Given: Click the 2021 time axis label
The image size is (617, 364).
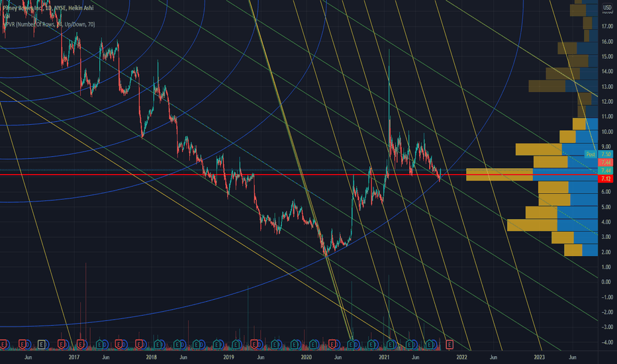Looking at the screenshot, I should click(384, 357).
